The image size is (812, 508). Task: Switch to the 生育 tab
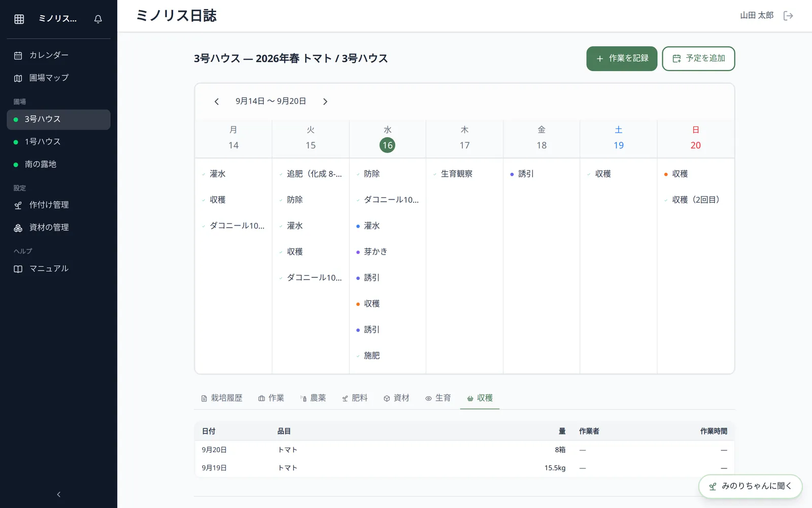438,398
